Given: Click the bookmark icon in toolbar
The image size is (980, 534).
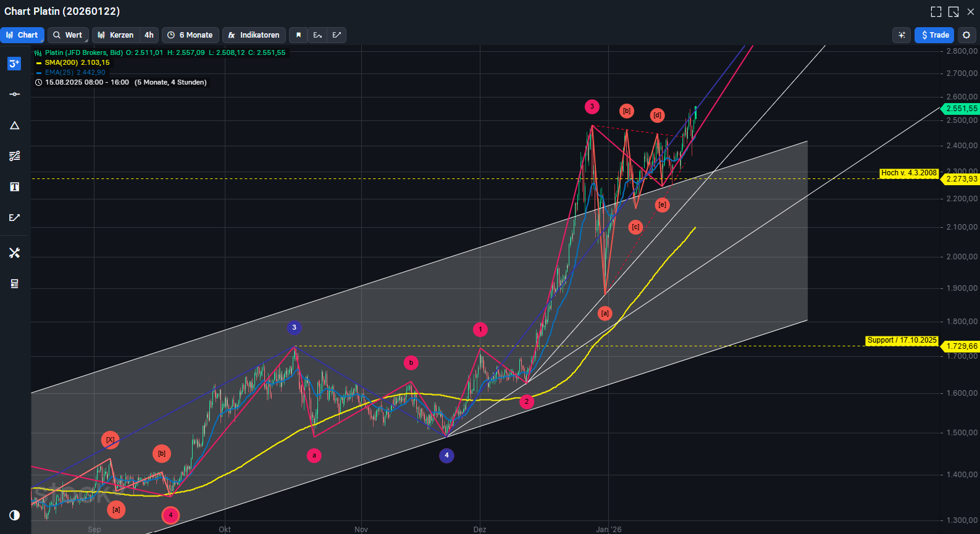Looking at the screenshot, I should [x=298, y=35].
